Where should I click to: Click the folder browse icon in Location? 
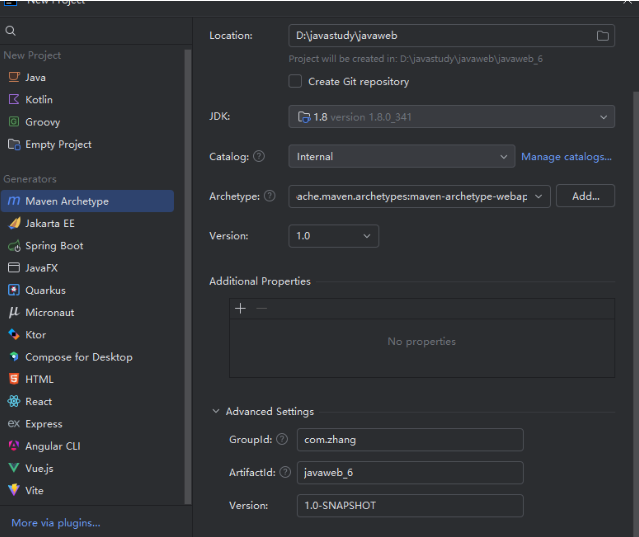[602, 36]
